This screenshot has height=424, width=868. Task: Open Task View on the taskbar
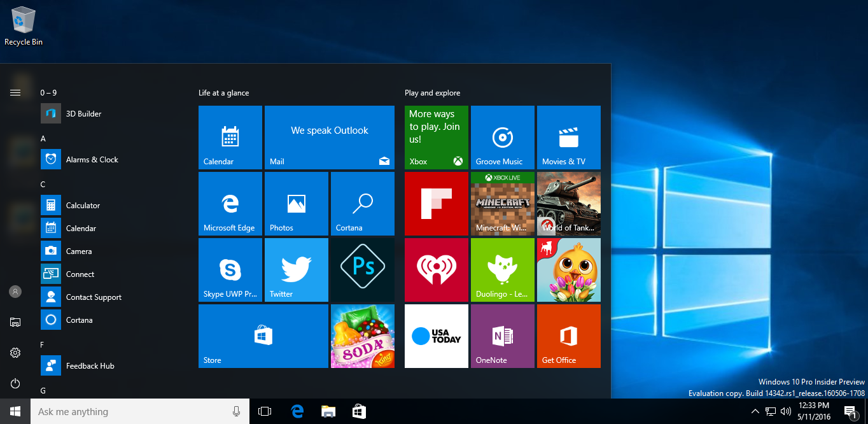(265, 411)
